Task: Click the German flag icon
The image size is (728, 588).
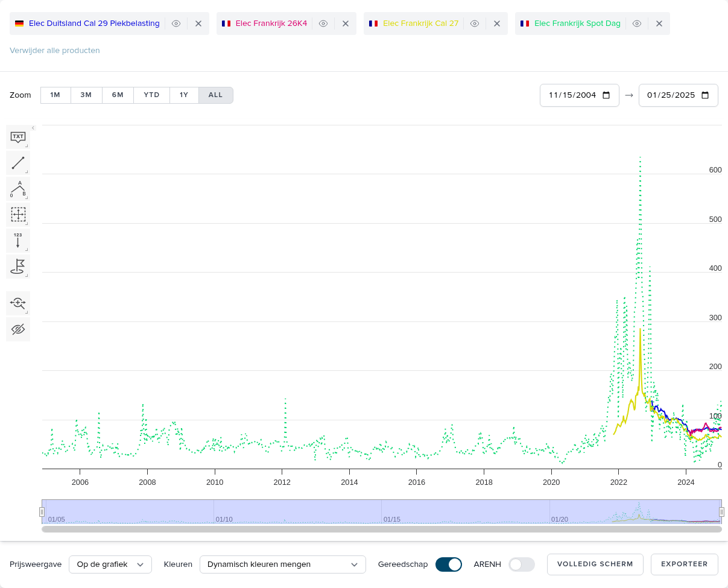Action: coord(19,24)
